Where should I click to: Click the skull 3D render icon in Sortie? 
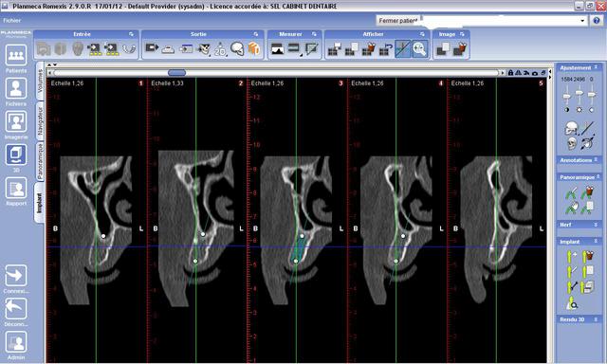(x=237, y=48)
